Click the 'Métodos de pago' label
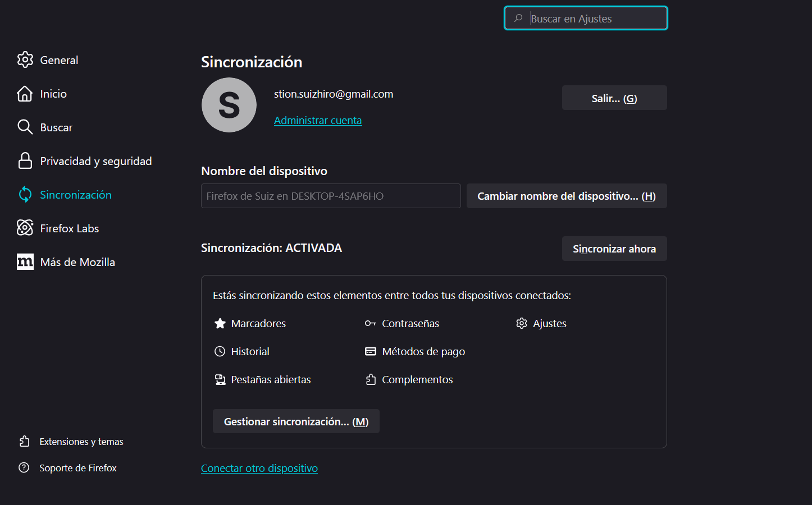Screen dimensions: 812x505 coord(423,351)
